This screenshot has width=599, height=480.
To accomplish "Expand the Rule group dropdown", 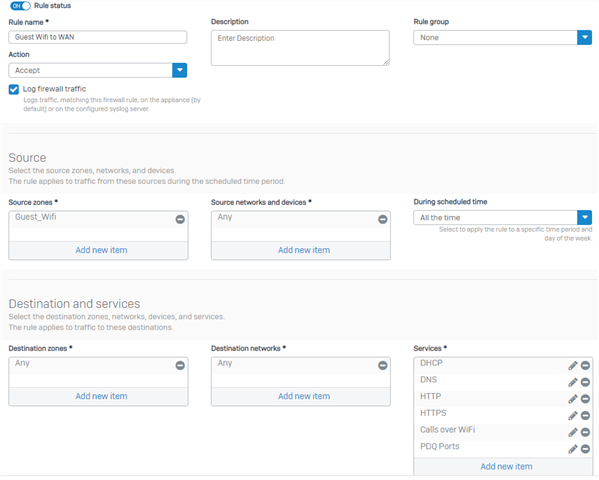I will click(x=503, y=37).
